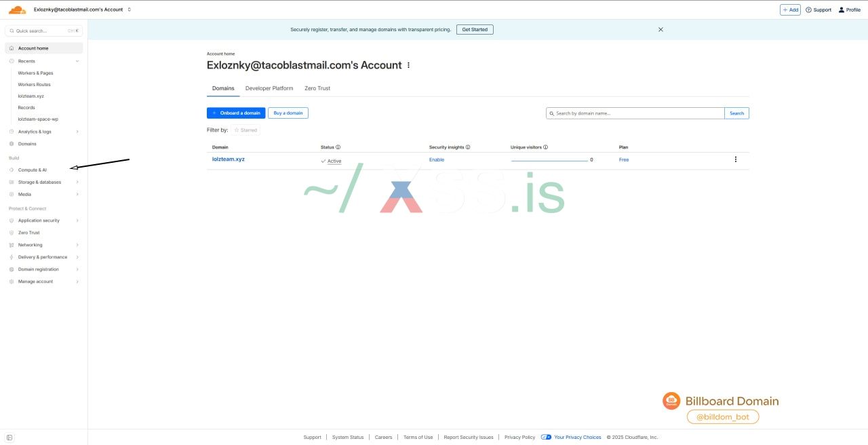The width and height of the screenshot is (868, 445).
Task: Open the account title three-dot menu
Action: pyautogui.click(x=408, y=65)
